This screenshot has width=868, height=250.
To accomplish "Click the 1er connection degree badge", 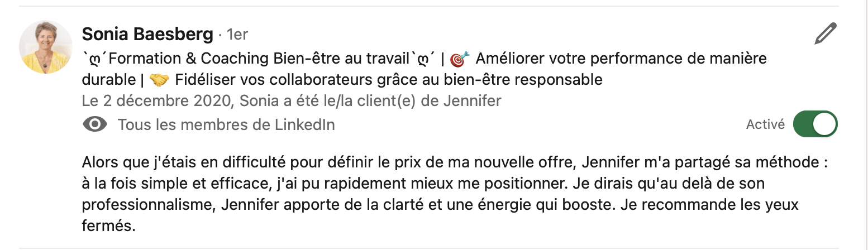I will [237, 35].
